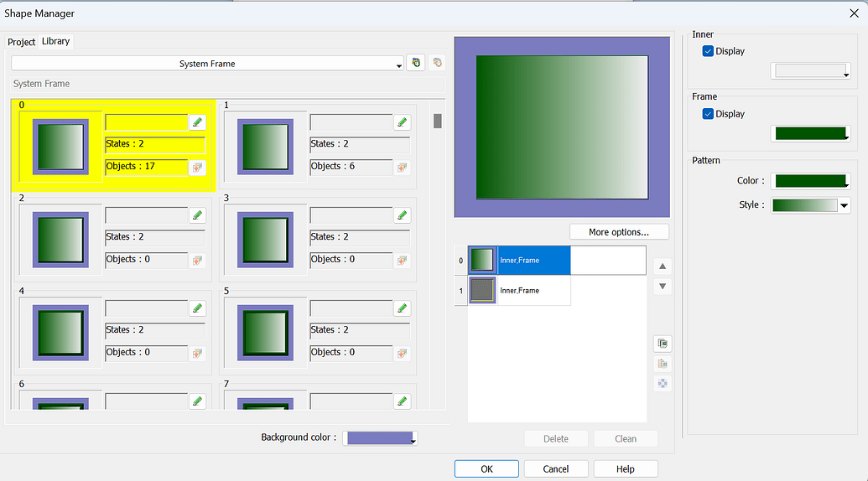The width and height of the screenshot is (868, 481).
Task: Click the Help button
Action: point(626,468)
